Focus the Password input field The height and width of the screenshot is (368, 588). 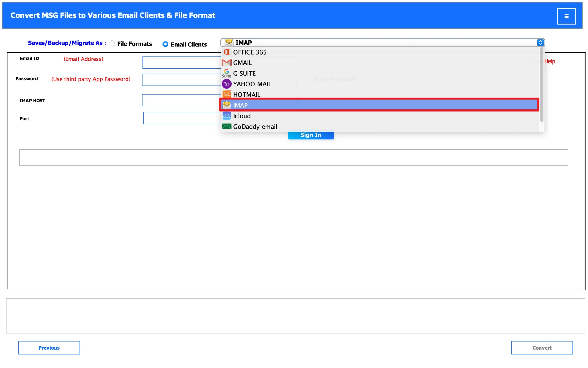click(x=181, y=80)
